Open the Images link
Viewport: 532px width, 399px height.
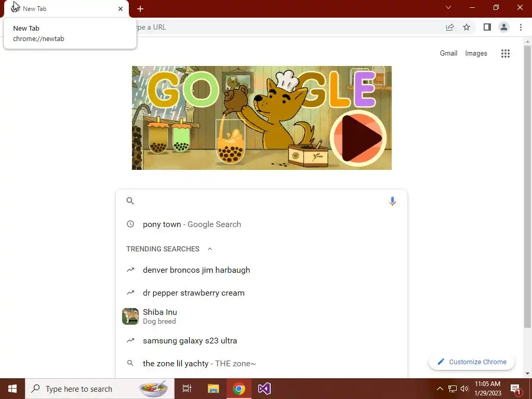(476, 54)
